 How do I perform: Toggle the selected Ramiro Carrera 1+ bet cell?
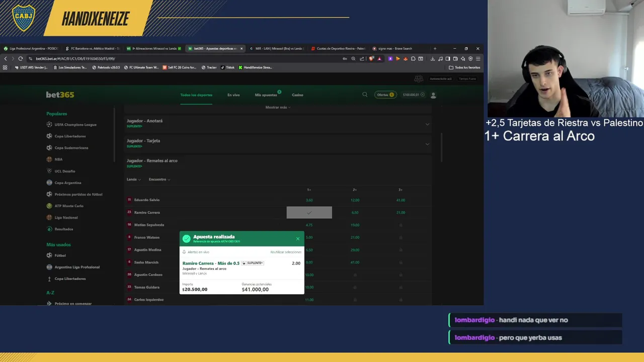309,212
